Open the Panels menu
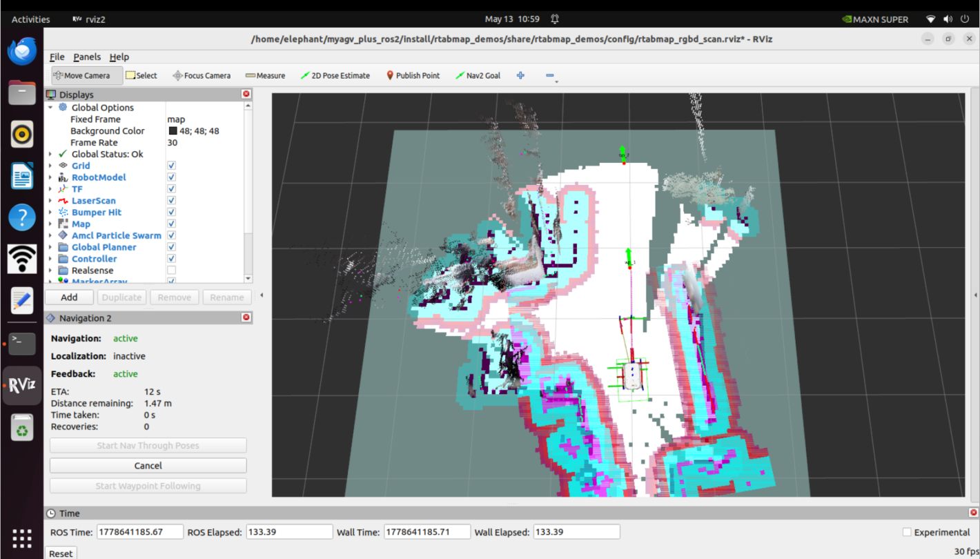The width and height of the screenshot is (980, 559). tap(87, 57)
